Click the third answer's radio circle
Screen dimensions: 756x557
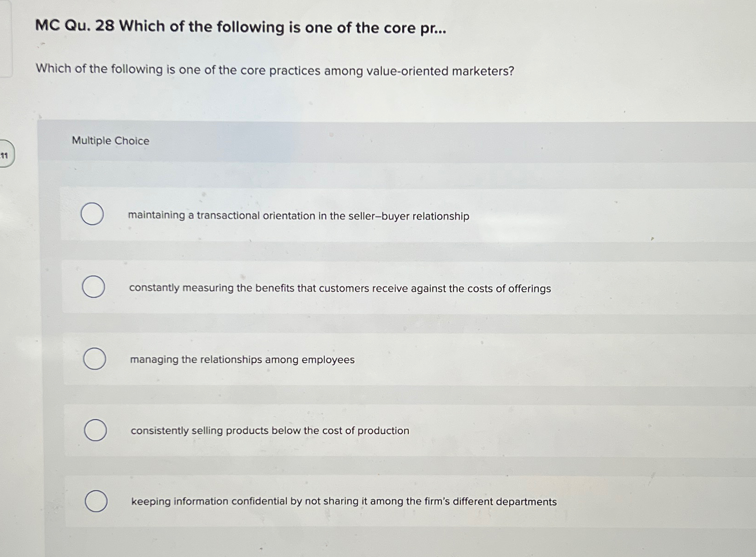[x=94, y=358]
